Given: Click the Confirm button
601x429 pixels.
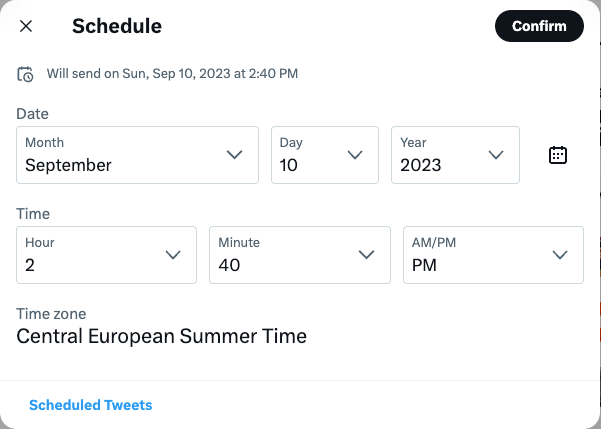Looking at the screenshot, I should (x=539, y=26).
